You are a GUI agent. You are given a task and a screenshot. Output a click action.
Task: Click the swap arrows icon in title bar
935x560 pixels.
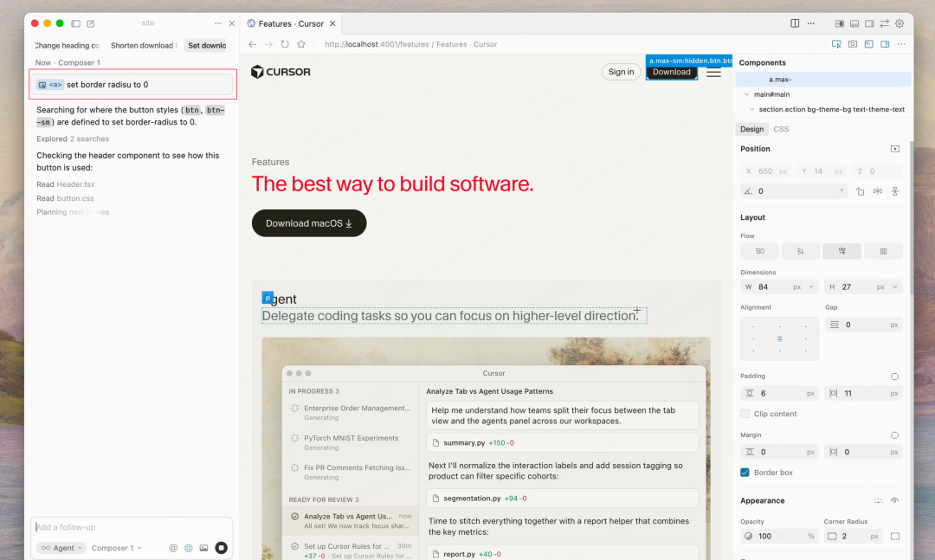tap(884, 24)
